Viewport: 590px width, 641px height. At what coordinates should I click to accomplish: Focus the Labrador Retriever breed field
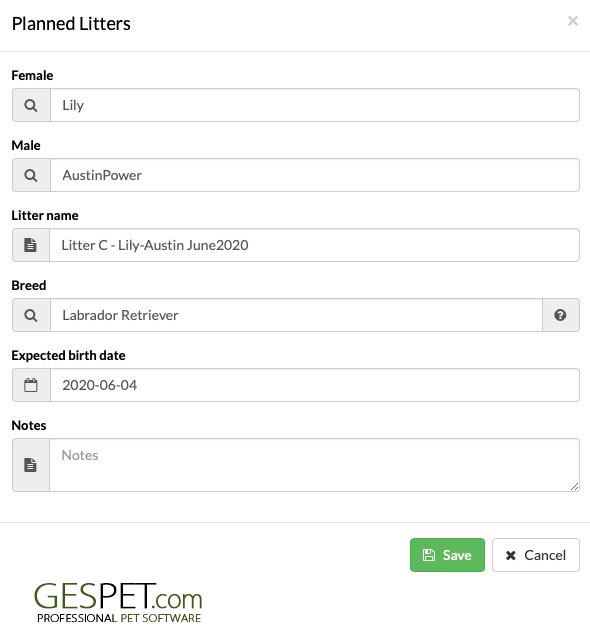pos(296,315)
